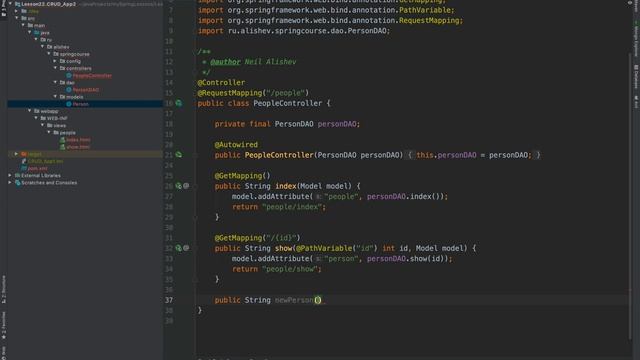The width and height of the screenshot is (640, 360).
Task: Click the request mapping gutter icon on line 26
Action: (186, 186)
